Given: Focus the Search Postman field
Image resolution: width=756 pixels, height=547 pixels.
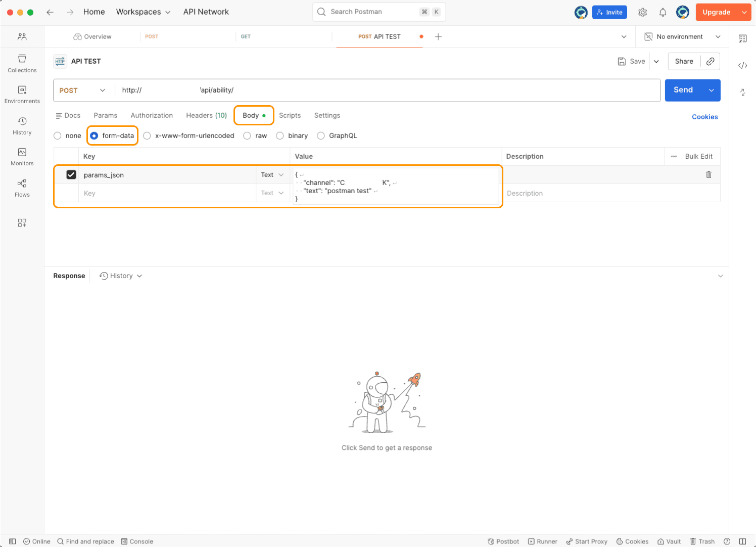Looking at the screenshot, I should pyautogui.click(x=379, y=12).
